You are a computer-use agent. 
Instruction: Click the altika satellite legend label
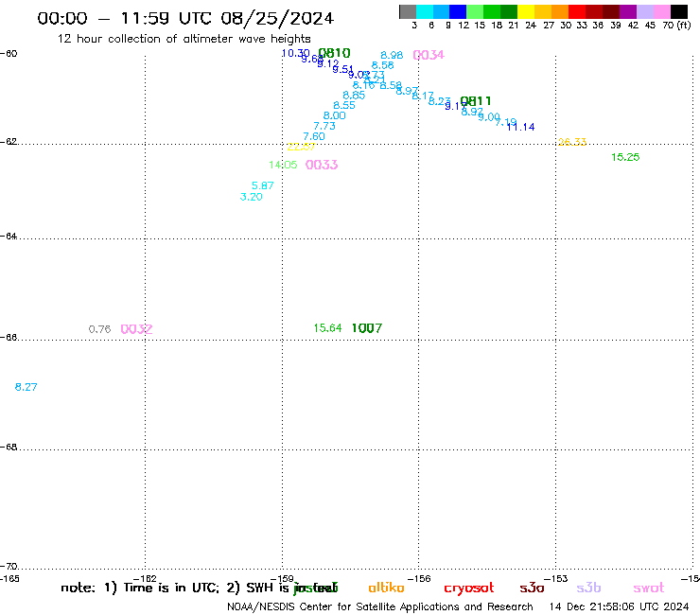pos(386,588)
